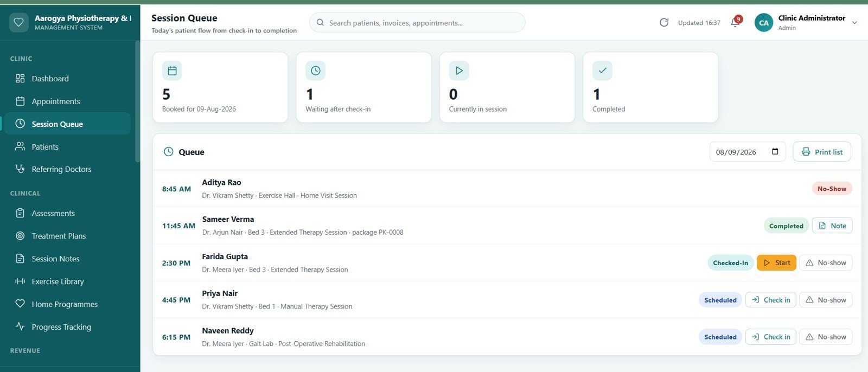Viewport: 868px width, 372px height.
Task: Click the Session Queue clock icon in sidebar
Action: coord(20,124)
